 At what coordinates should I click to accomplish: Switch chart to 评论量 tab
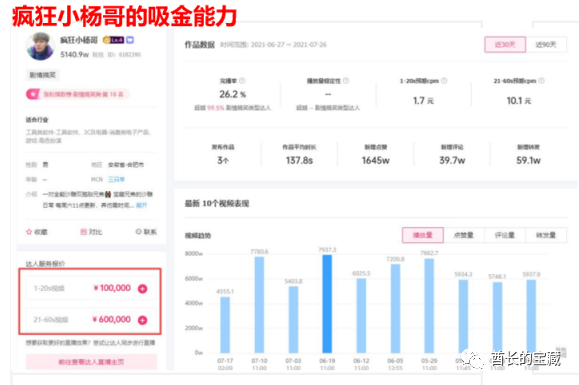click(505, 235)
